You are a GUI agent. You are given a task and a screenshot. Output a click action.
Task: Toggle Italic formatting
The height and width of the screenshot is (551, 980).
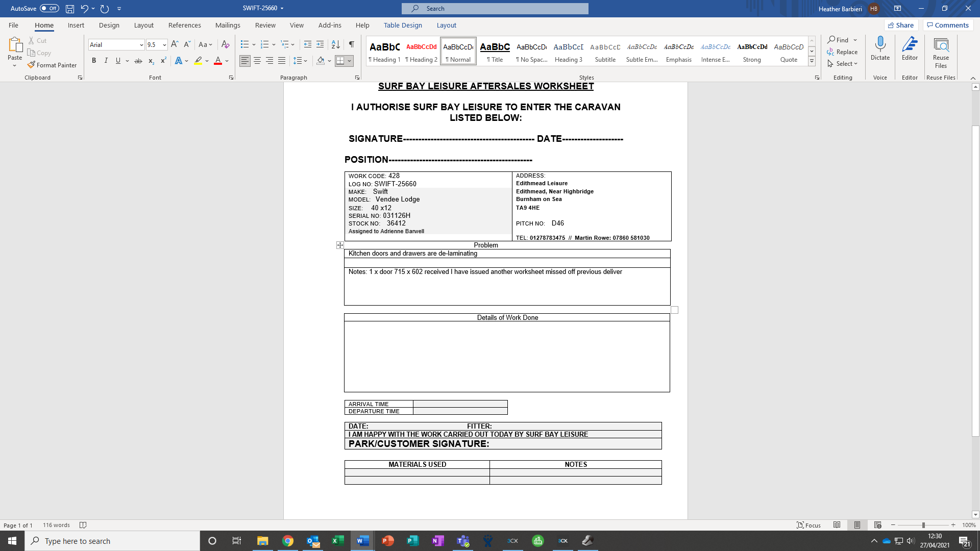(x=106, y=61)
